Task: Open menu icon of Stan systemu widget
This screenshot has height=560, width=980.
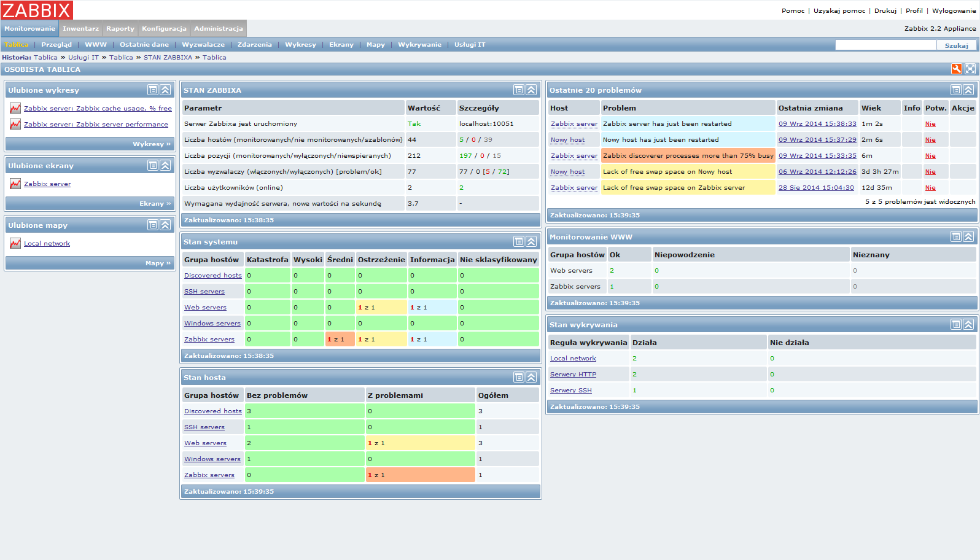Action: 519,241
